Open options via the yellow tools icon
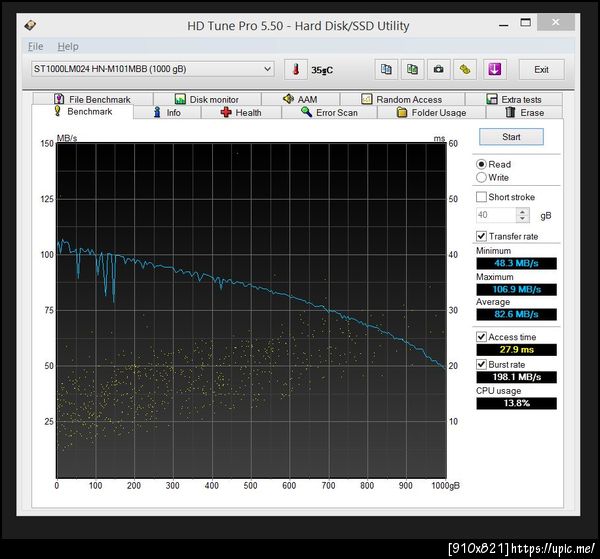The height and width of the screenshot is (559, 600). point(465,70)
